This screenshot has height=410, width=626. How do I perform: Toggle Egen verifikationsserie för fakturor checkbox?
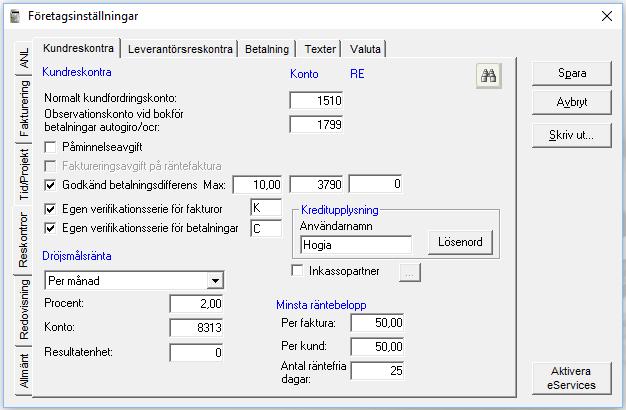click(50, 209)
